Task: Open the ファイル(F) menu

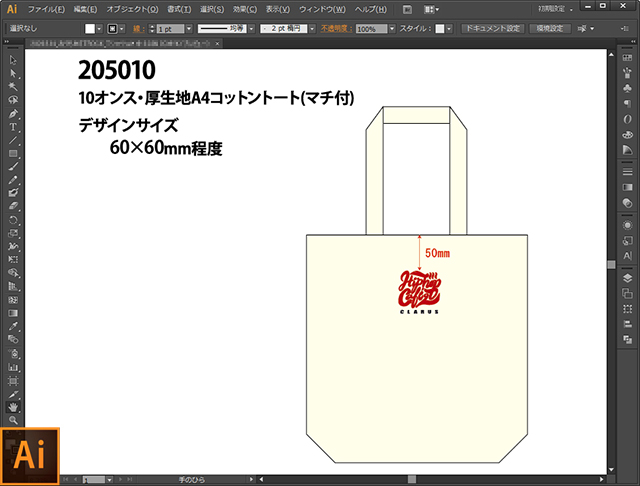Action: (x=46, y=9)
